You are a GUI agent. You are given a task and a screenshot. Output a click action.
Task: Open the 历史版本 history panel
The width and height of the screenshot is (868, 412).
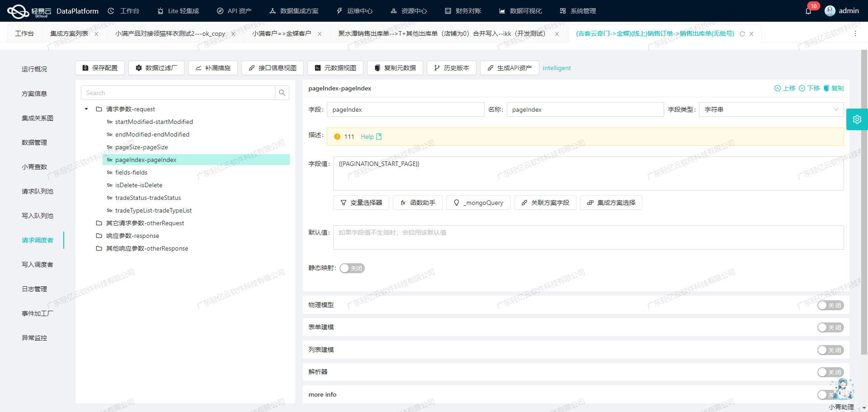click(x=451, y=68)
